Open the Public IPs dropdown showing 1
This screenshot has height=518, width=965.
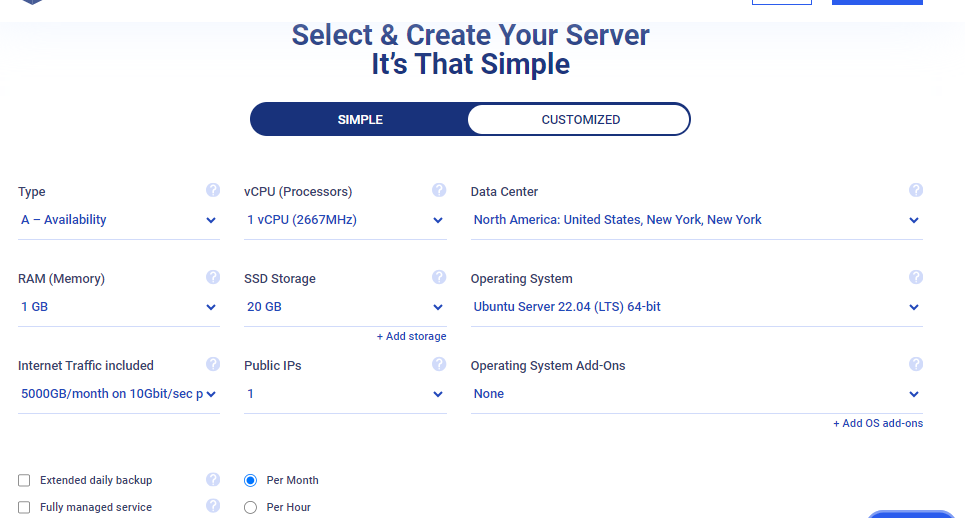coord(345,394)
